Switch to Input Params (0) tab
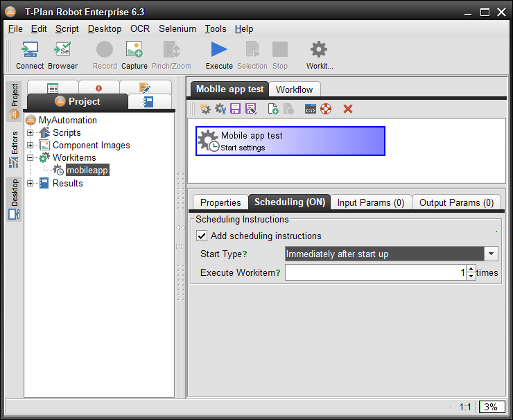 370,202
